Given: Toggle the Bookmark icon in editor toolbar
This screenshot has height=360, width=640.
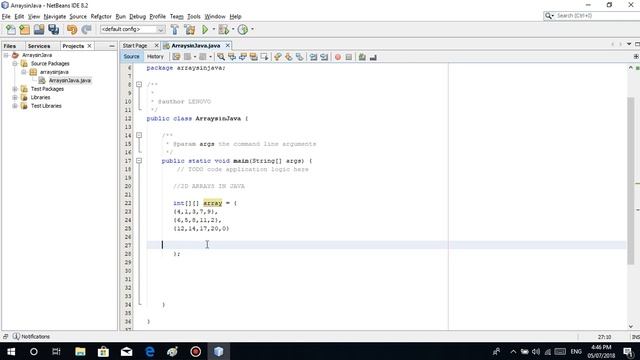Looking at the screenshot, I should click(x=300, y=57).
